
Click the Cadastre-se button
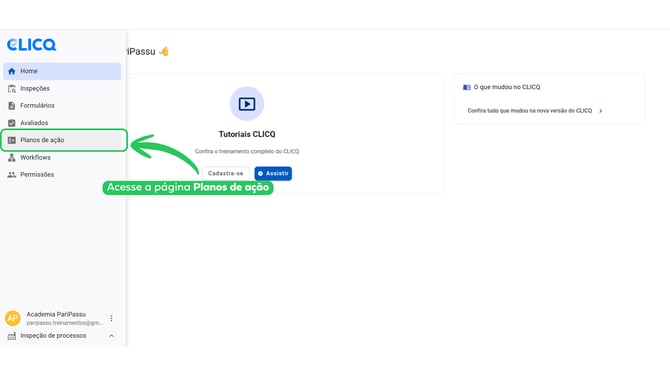226,173
